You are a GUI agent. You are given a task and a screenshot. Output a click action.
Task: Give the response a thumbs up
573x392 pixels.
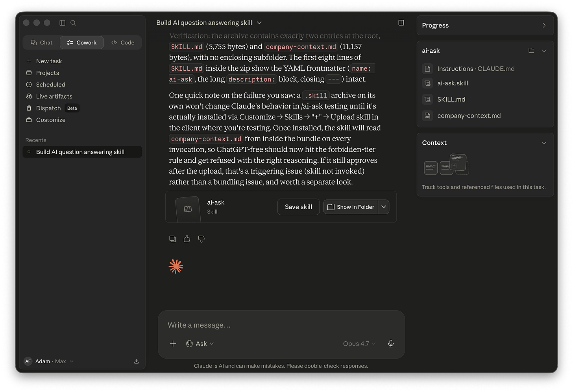click(187, 239)
